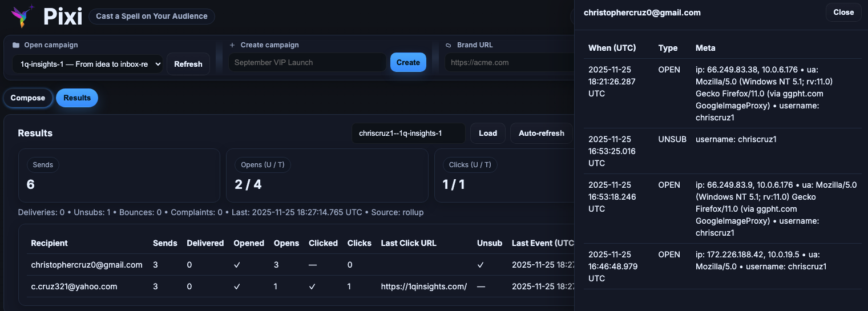
Task: Click the Results section heading
Action: 35,133
